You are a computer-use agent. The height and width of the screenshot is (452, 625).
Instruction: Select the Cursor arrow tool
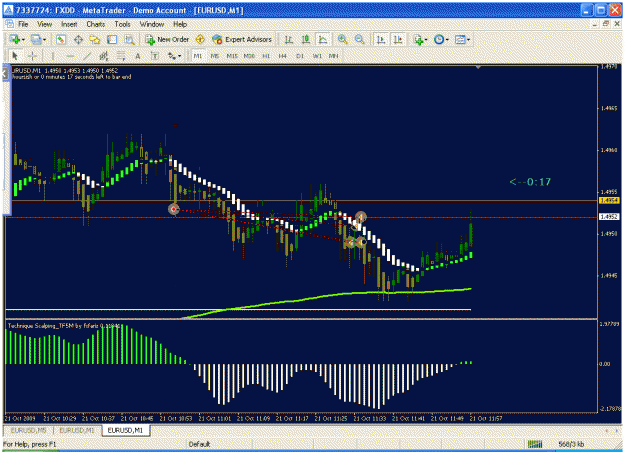pyautogui.click(x=15, y=56)
